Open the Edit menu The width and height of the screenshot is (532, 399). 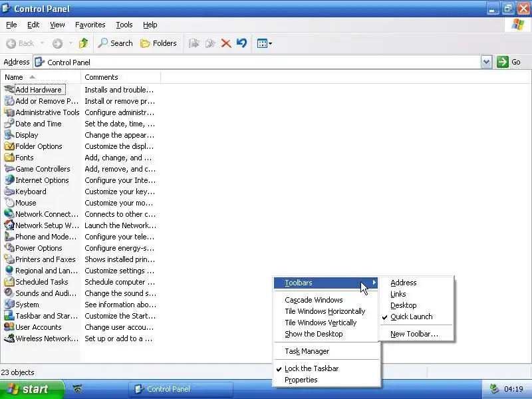click(x=33, y=25)
